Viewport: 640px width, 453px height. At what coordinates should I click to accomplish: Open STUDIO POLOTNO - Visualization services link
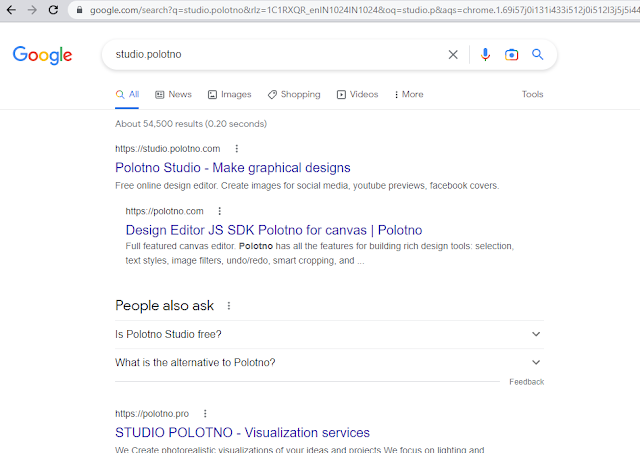pos(242,433)
